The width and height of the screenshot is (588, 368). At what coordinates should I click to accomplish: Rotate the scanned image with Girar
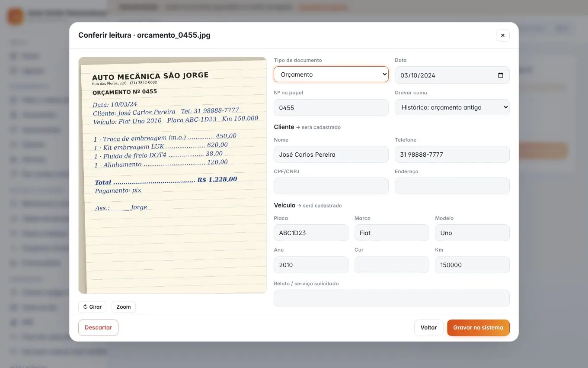click(92, 307)
